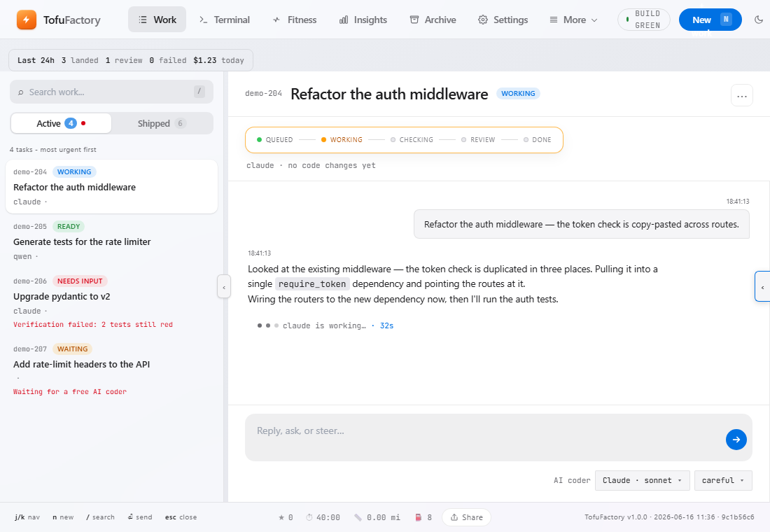770x532 pixels.
Task: Click the WORKING pipeline stage
Action: click(x=342, y=140)
